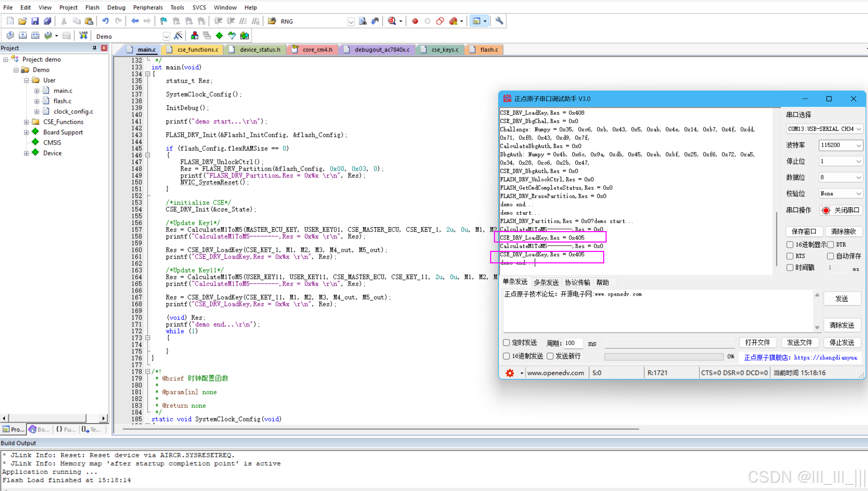Click the Start/Stop Debug Session icon
The width and height of the screenshot is (868, 491).
point(392,21)
